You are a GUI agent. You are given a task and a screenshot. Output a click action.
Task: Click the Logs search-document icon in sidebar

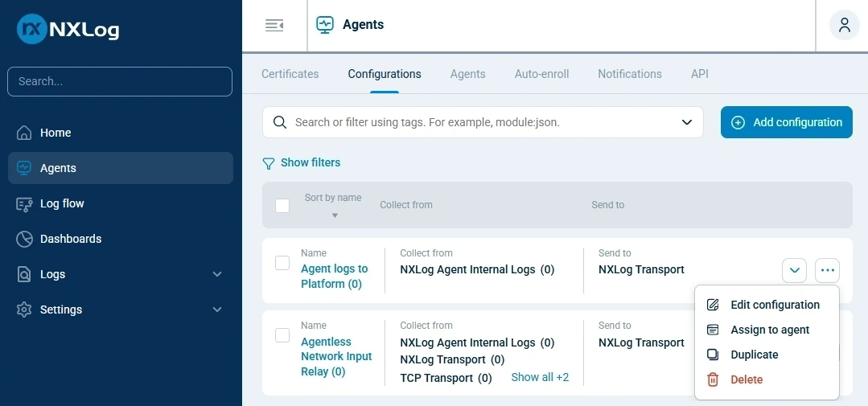click(x=24, y=274)
